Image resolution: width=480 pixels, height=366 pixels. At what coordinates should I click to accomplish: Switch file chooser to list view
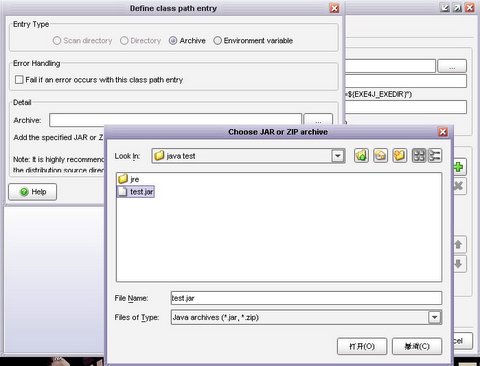419,156
